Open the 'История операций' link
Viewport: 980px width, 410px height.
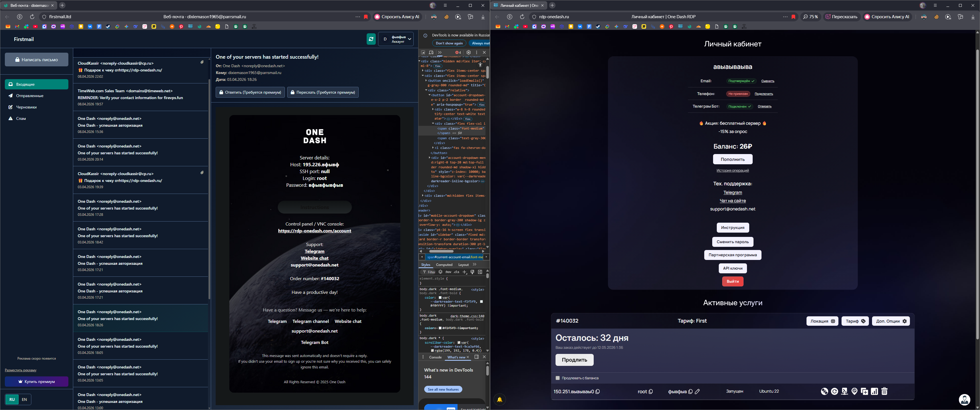[x=732, y=170]
